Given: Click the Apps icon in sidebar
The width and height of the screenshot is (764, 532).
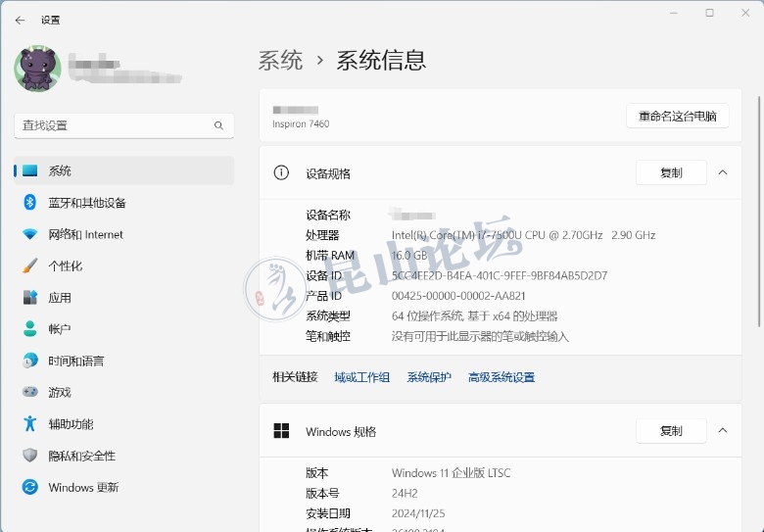Looking at the screenshot, I should 29,298.
